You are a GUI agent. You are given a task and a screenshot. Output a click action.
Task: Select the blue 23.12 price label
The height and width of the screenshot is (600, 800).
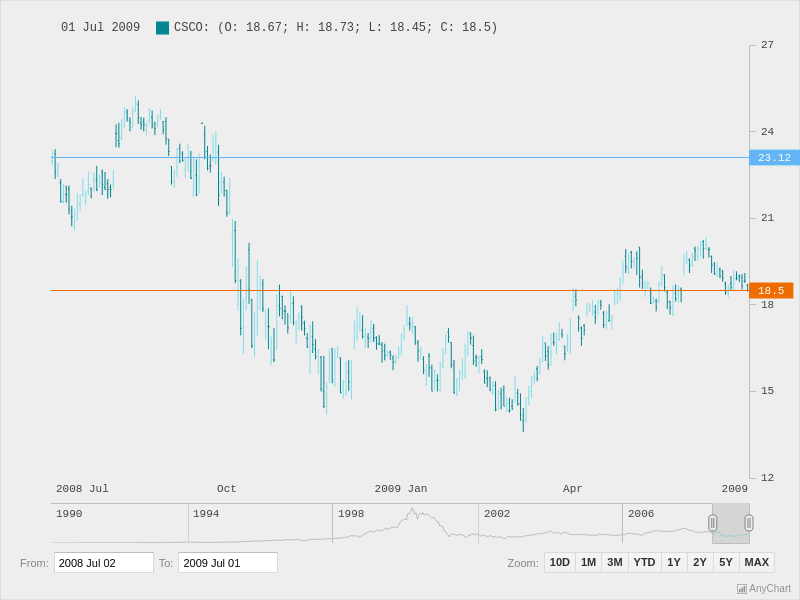[774, 158]
